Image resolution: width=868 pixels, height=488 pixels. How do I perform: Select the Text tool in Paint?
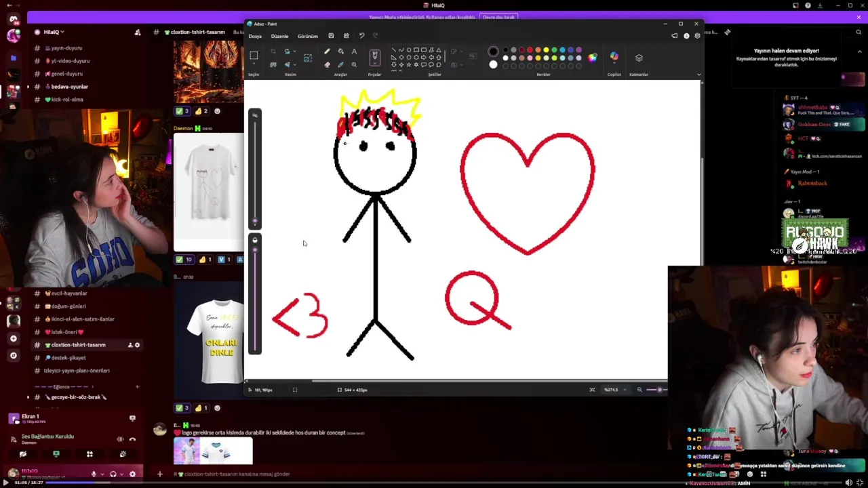point(354,52)
